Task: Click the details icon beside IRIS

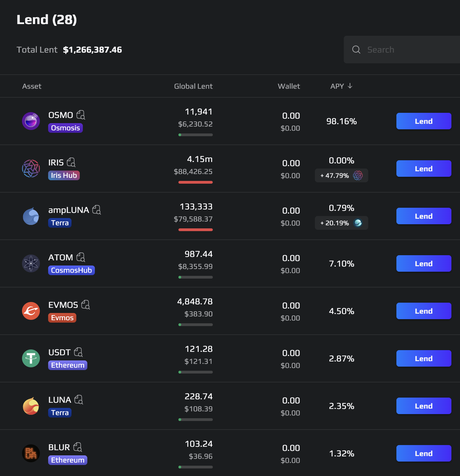Action: tap(71, 162)
